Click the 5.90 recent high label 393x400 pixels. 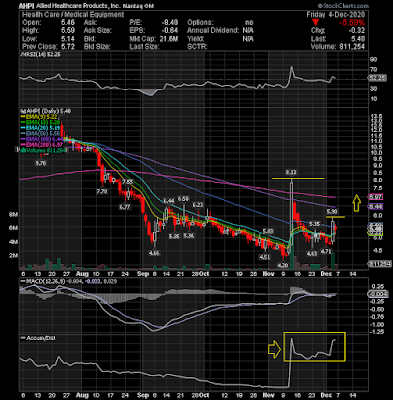click(331, 211)
